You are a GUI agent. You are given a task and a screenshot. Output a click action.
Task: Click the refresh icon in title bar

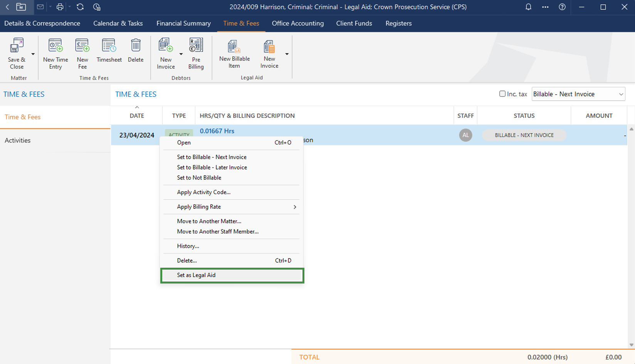click(80, 7)
